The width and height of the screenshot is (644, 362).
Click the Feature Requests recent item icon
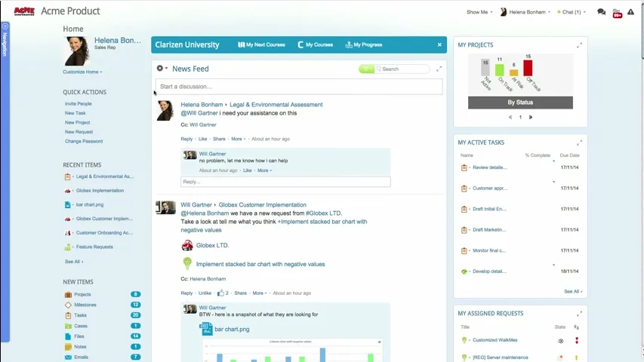pyautogui.click(x=67, y=247)
